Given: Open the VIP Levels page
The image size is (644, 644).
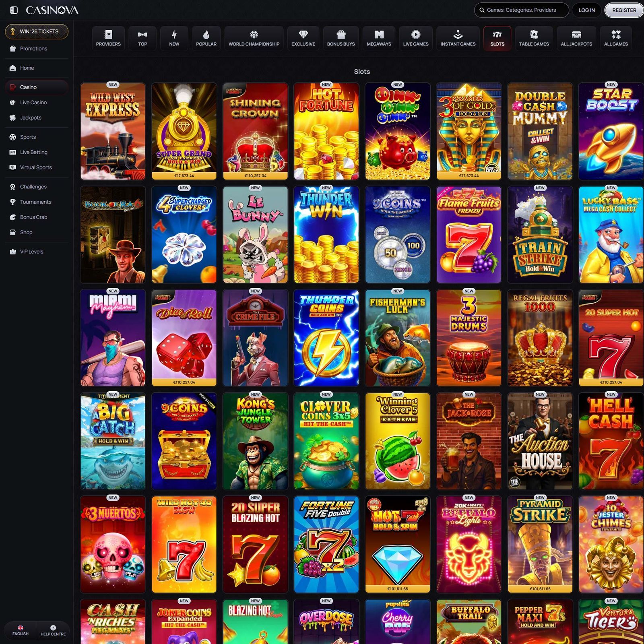Looking at the screenshot, I should (x=37, y=252).
